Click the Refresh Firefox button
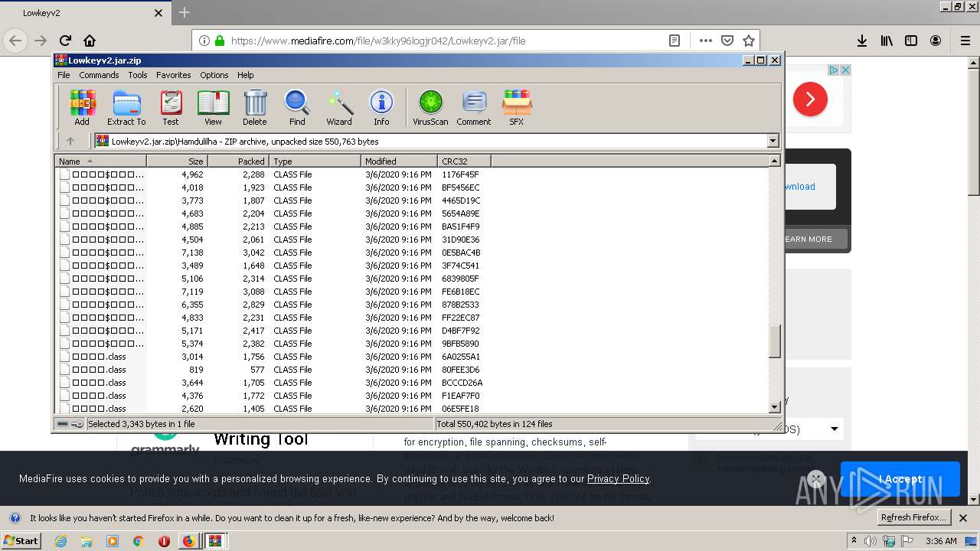The height and width of the screenshot is (551, 980). (x=913, y=517)
